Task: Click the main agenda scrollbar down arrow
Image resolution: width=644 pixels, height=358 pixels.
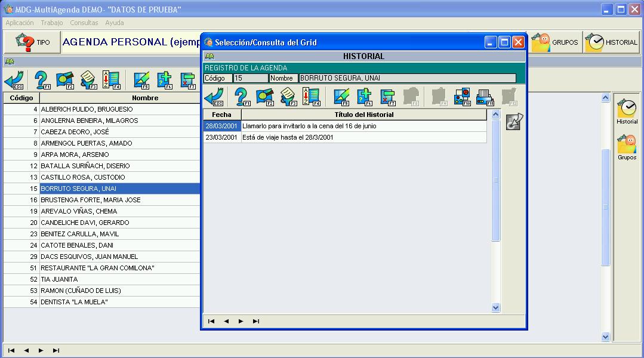Action: [605, 337]
